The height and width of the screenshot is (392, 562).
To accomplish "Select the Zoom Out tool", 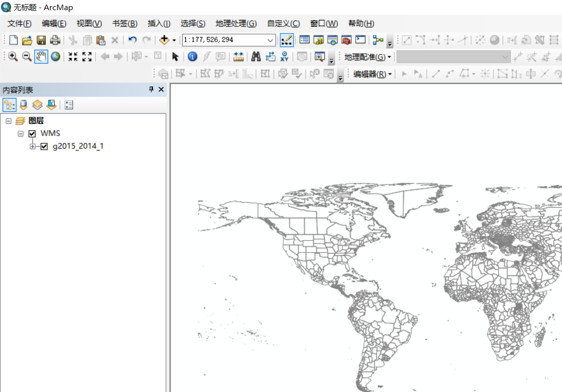I will coord(27,57).
